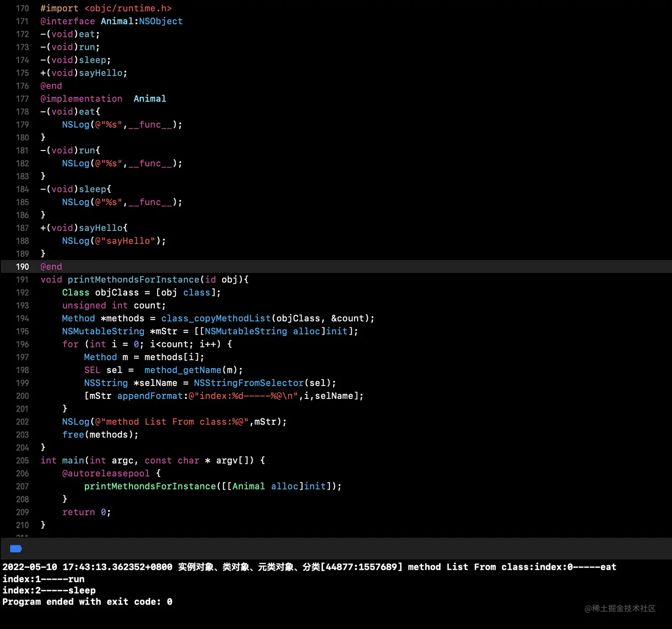Screen dimensions: 672x629
Task: Click line number 170 in the gutter
Action: pyautogui.click(x=22, y=8)
